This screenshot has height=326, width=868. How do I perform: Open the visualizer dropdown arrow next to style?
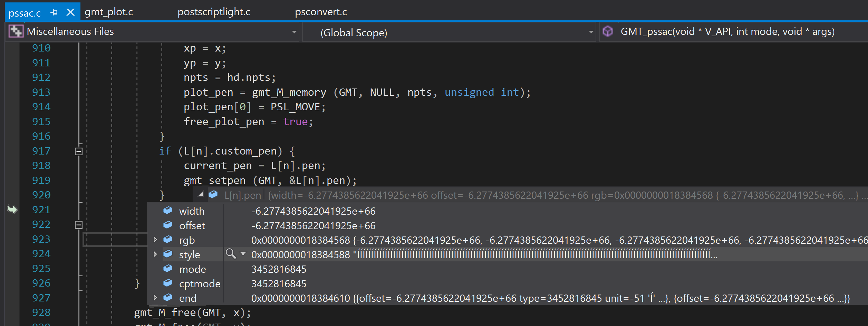[x=243, y=254]
